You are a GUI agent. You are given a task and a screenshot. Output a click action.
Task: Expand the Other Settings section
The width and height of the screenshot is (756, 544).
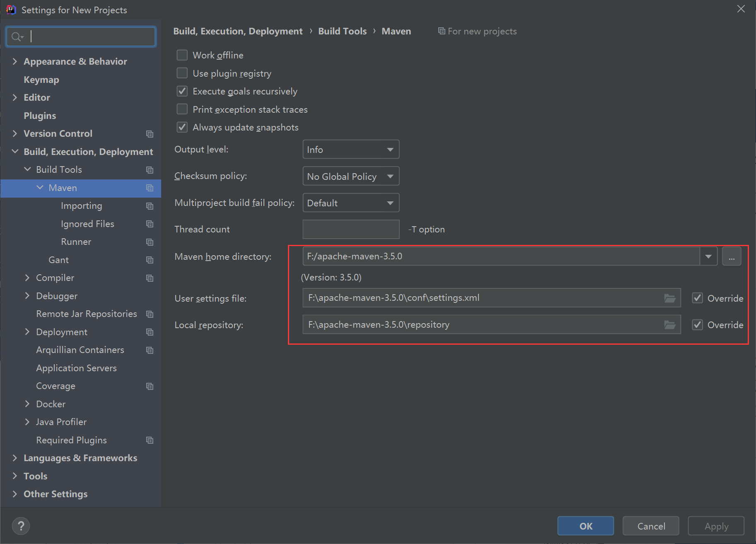click(x=15, y=494)
